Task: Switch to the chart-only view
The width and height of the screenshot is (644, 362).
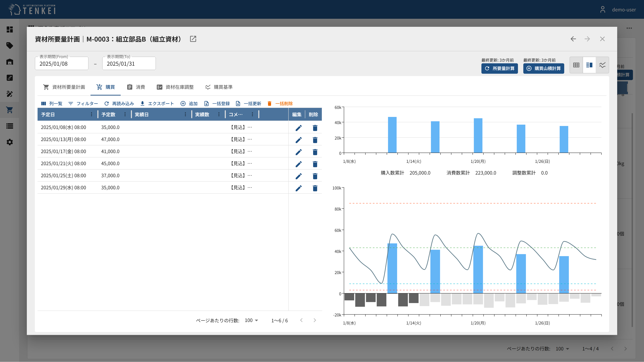Action: point(602,65)
